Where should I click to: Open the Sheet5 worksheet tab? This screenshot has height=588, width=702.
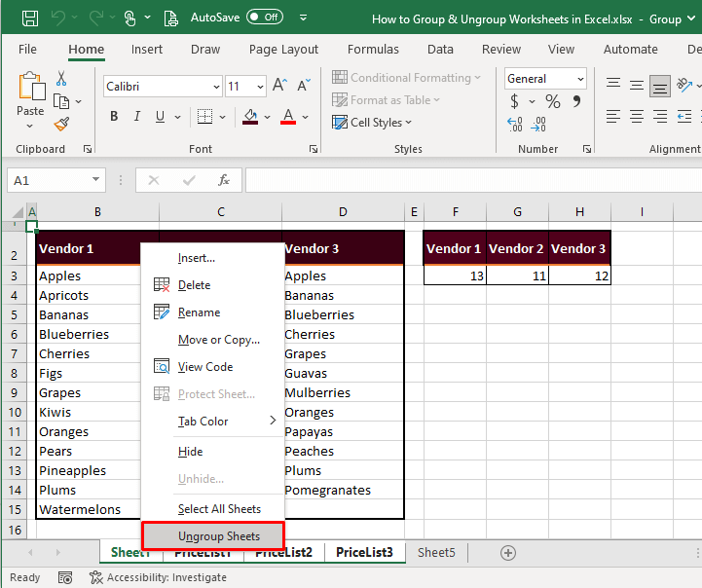point(436,552)
